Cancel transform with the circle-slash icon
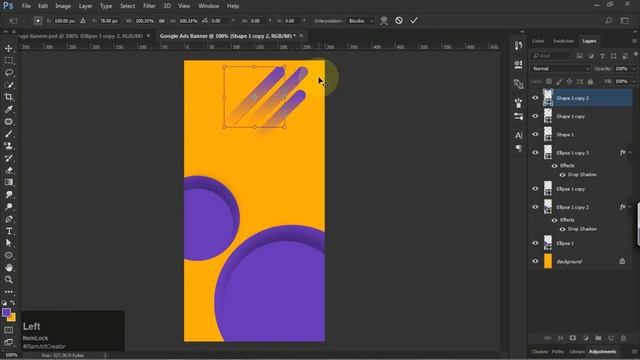The width and height of the screenshot is (640, 360). [x=399, y=20]
